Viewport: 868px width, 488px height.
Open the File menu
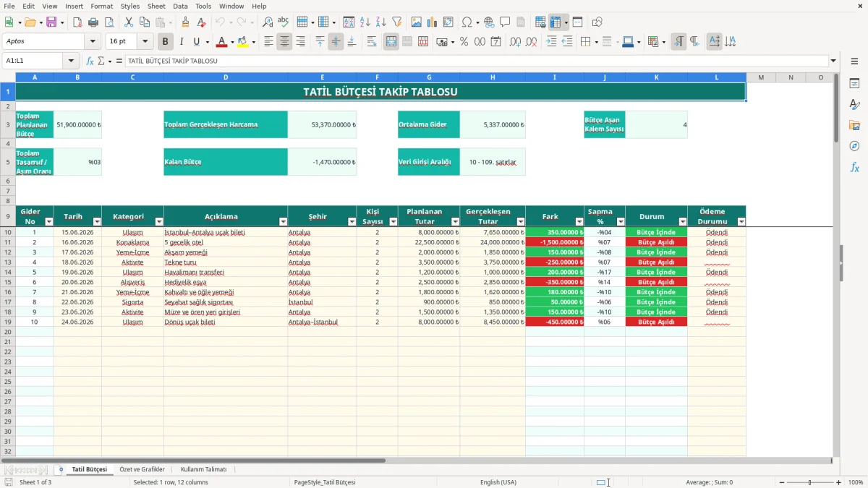[x=9, y=6]
